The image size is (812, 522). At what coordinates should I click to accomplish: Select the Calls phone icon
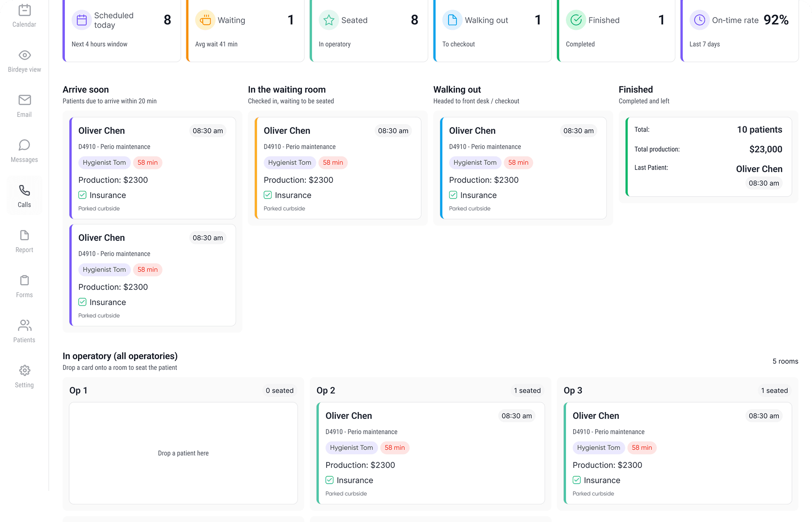pos(24,190)
